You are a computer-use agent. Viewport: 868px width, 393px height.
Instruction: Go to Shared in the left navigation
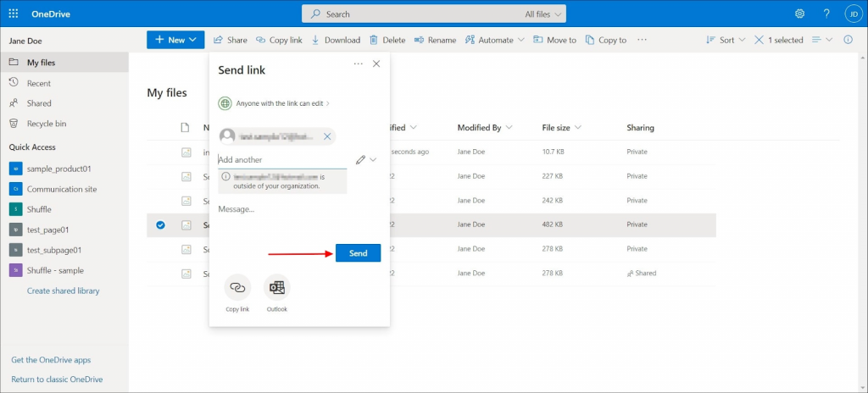(38, 103)
